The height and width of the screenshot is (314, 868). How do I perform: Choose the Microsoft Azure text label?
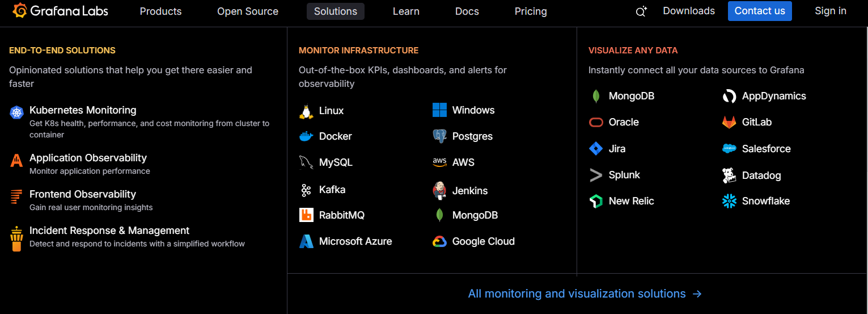(x=355, y=241)
